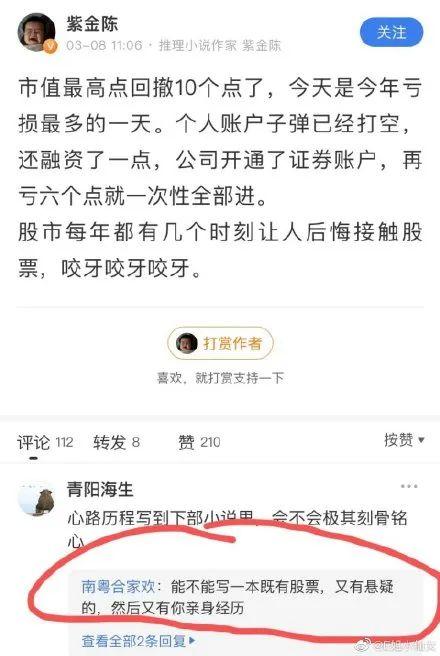Open the 按赞 sort dropdown

(x=404, y=440)
